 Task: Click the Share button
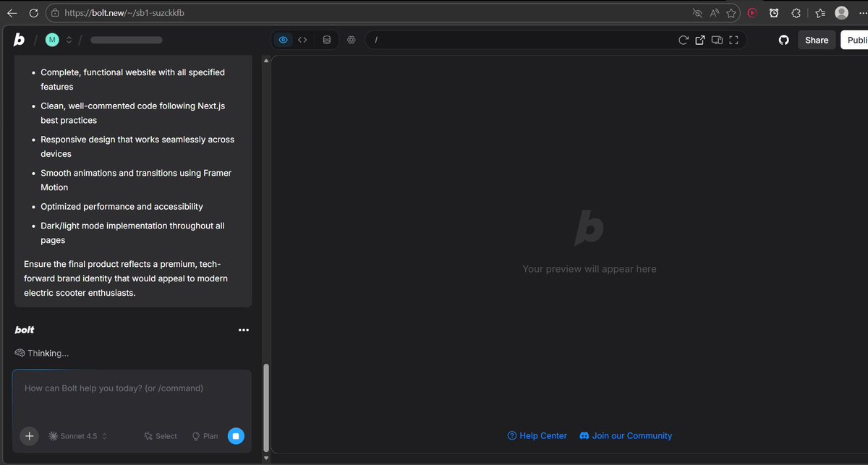click(817, 40)
